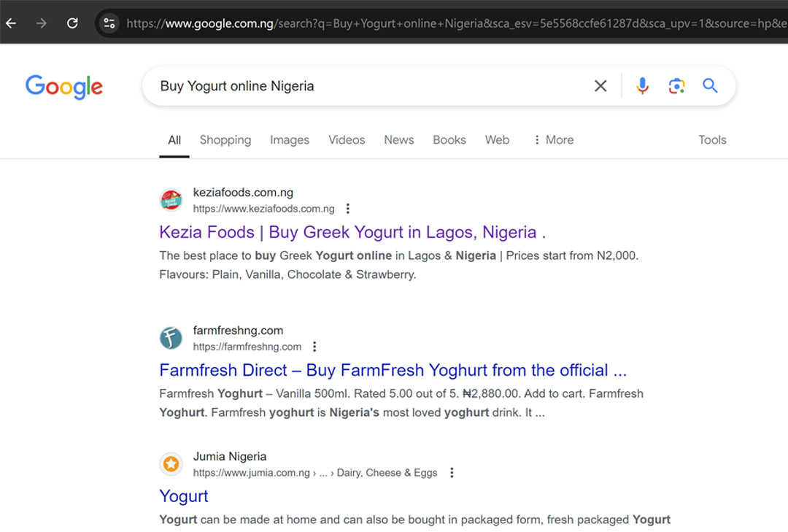Click the keziafoods.com.ng site name
Image resolution: width=788 pixels, height=532 pixels.
[x=243, y=193]
